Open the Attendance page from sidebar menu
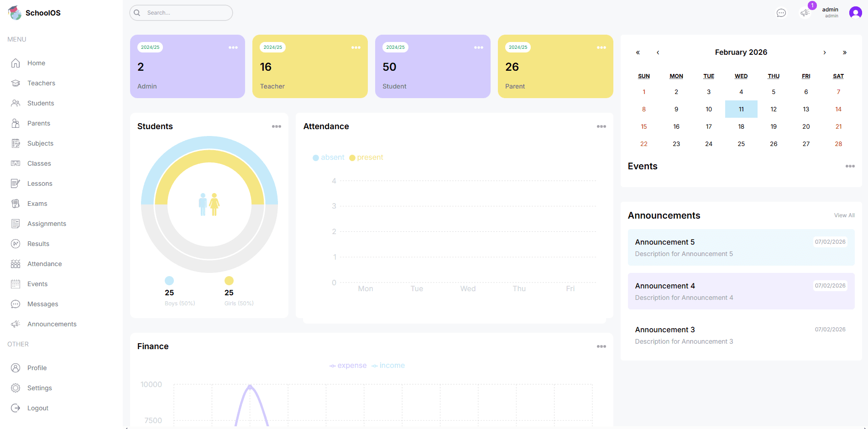 click(44, 264)
